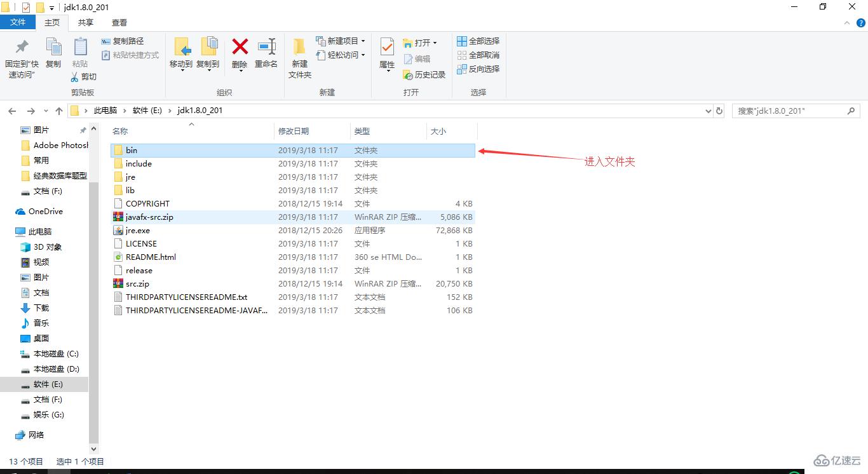Open the quick access toolbar dropdown

(x=51, y=8)
